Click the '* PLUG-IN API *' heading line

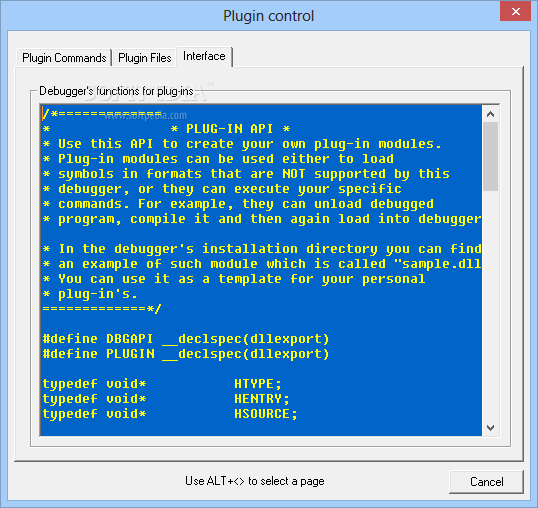pyautogui.click(x=231, y=129)
